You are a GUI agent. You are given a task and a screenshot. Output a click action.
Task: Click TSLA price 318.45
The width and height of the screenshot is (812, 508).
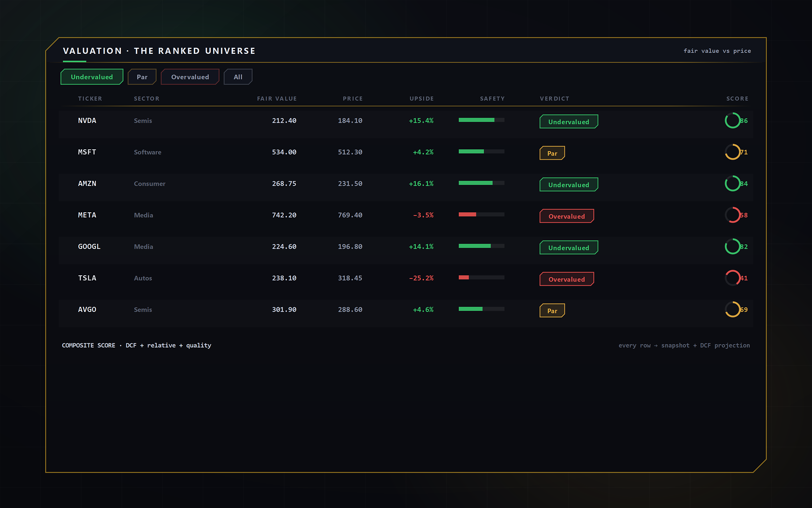pos(350,278)
